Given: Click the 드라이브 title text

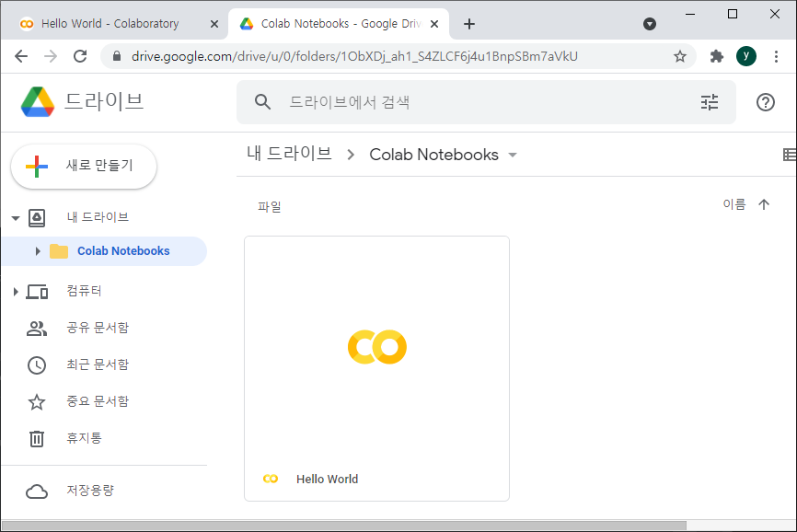Looking at the screenshot, I should click(x=104, y=101).
